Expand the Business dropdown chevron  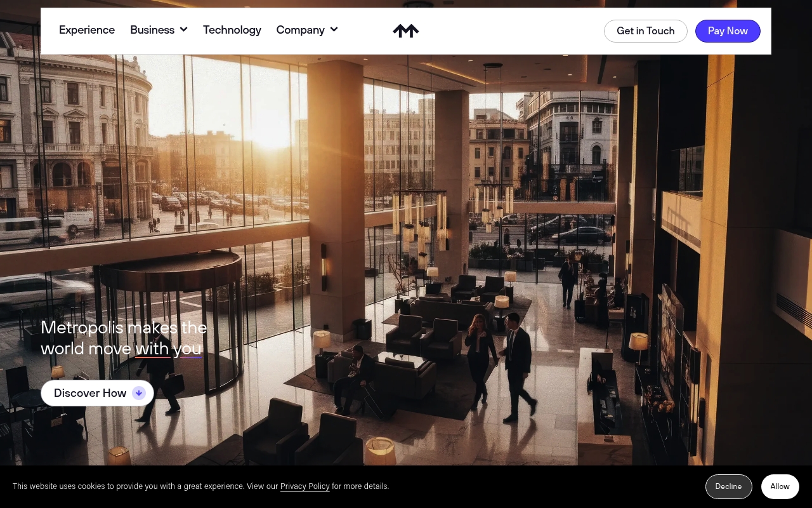(183, 29)
